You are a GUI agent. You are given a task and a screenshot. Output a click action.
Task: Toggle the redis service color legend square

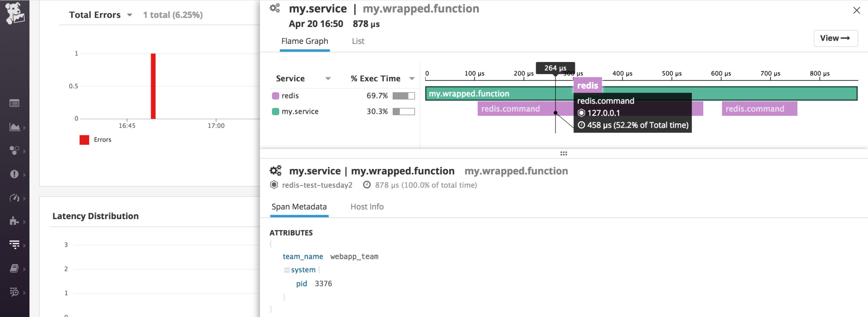(x=276, y=96)
